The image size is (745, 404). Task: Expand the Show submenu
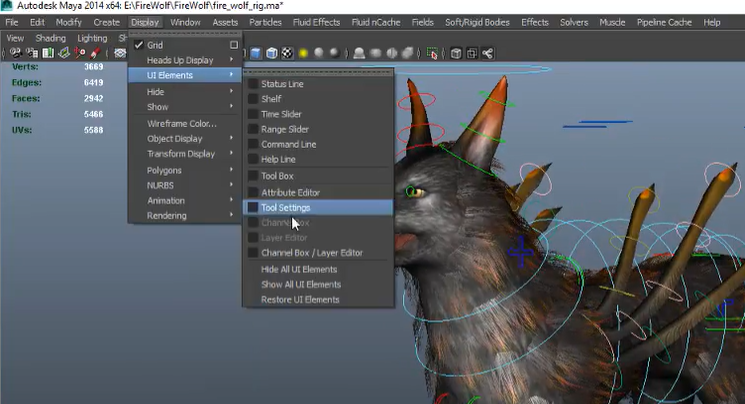click(x=185, y=107)
